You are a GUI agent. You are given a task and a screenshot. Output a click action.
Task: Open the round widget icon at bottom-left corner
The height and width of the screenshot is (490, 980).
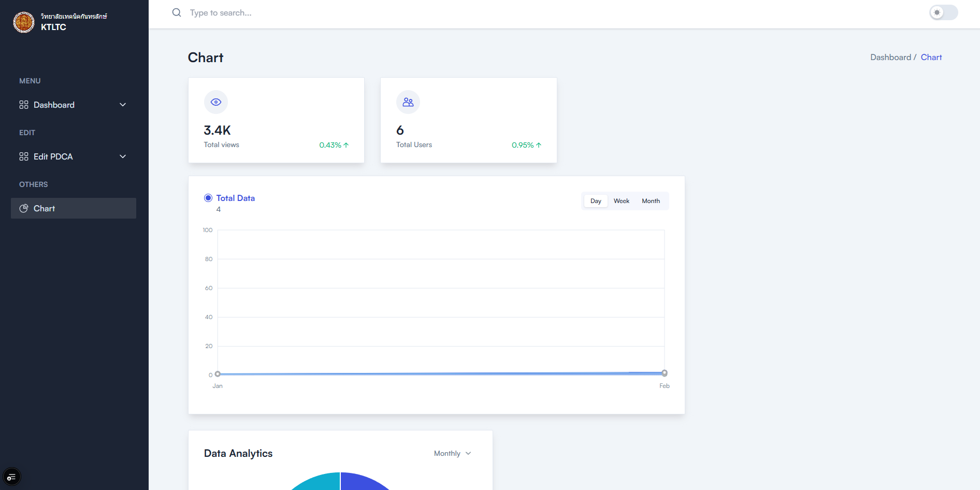(11, 477)
